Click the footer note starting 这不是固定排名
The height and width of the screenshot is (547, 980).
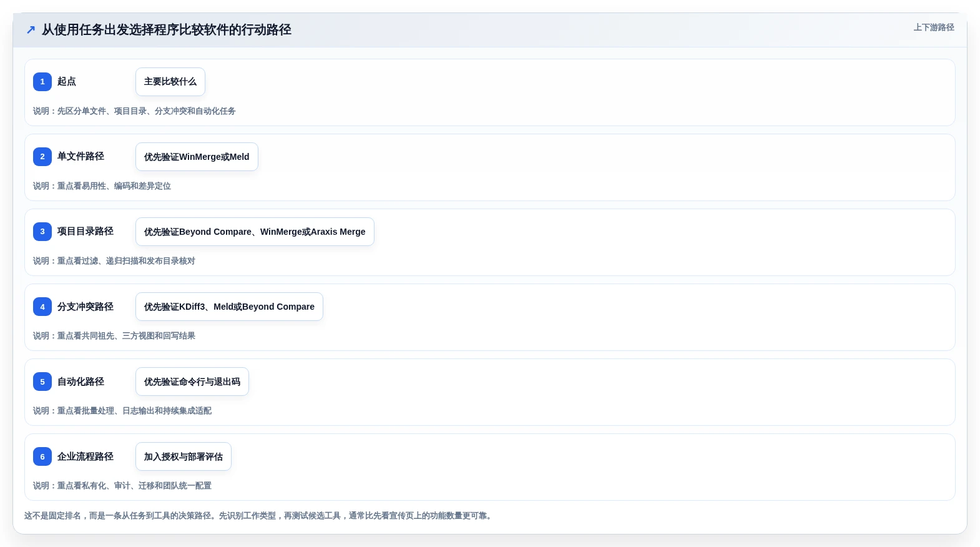click(259, 516)
